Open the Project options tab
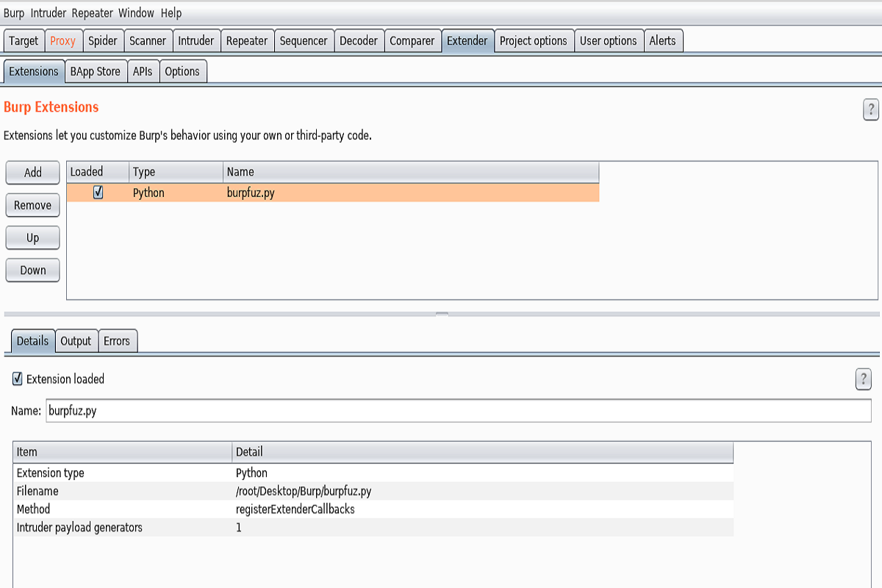This screenshot has height=588, width=882. point(534,41)
